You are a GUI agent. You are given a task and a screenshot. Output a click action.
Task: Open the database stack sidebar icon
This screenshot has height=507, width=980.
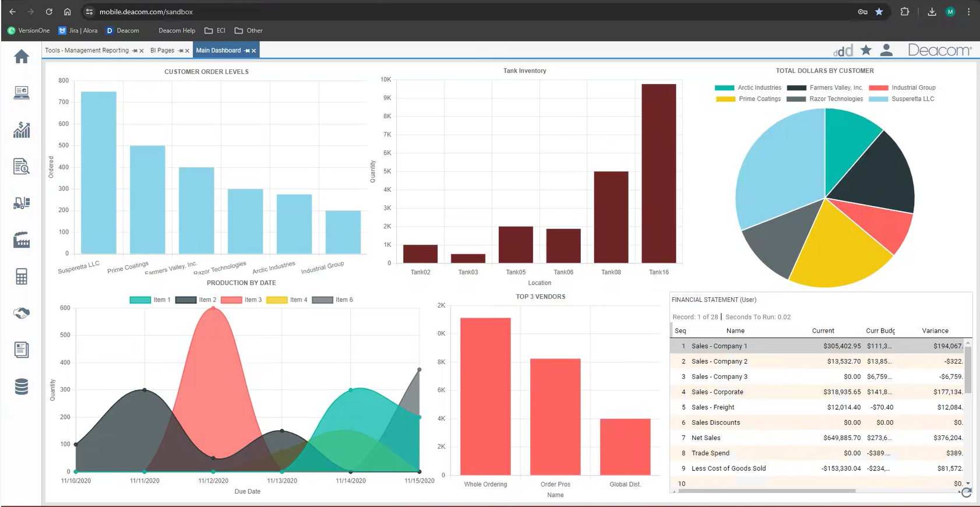click(22, 386)
